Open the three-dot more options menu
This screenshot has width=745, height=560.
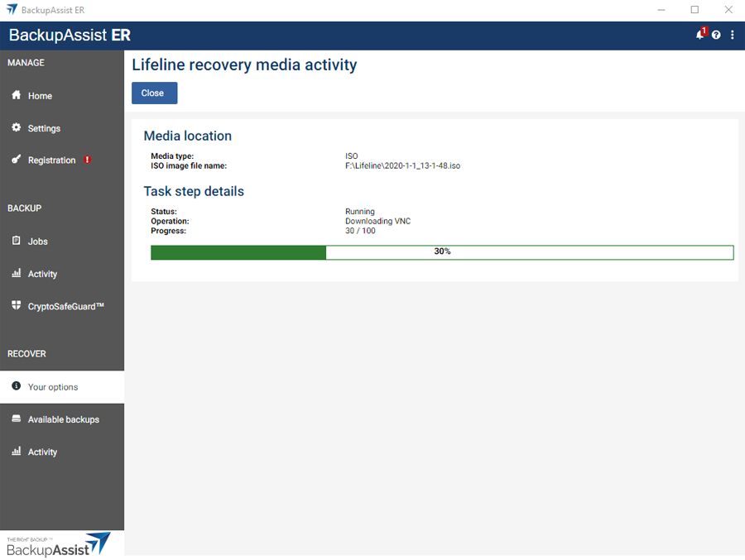pyautogui.click(x=733, y=35)
